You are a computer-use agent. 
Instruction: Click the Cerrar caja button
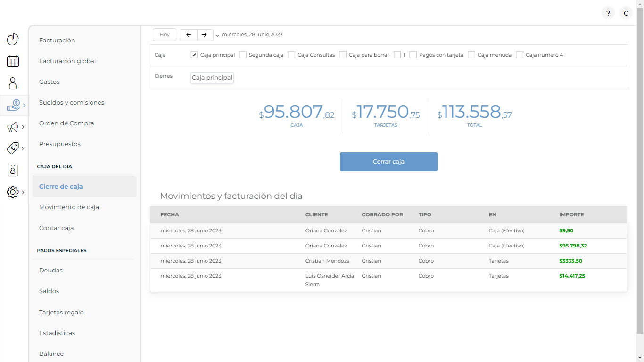388,162
